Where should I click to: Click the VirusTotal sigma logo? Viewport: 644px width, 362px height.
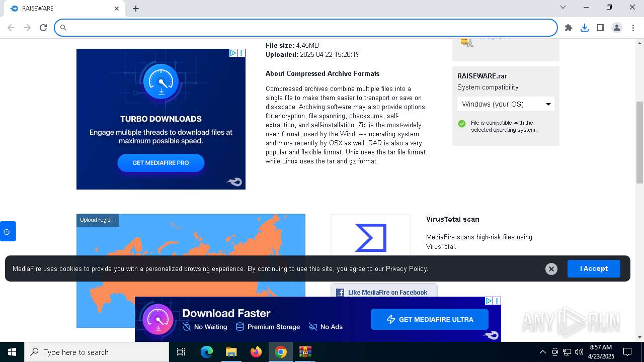[x=371, y=237]
